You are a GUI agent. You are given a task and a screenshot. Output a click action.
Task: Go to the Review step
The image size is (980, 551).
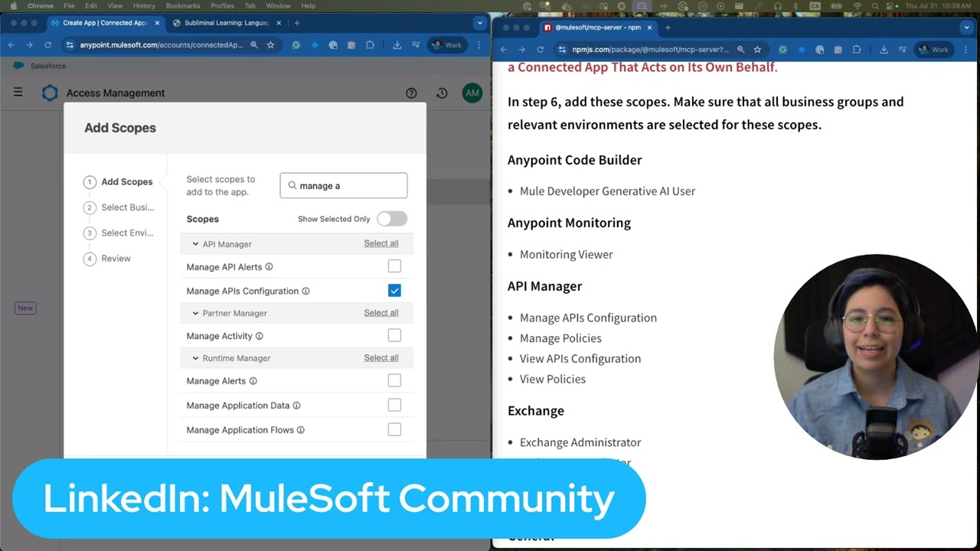coord(108,259)
